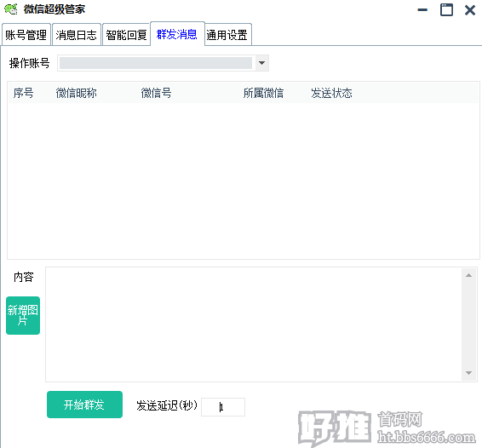Click the green WeChat manager app icon

(11, 9)
